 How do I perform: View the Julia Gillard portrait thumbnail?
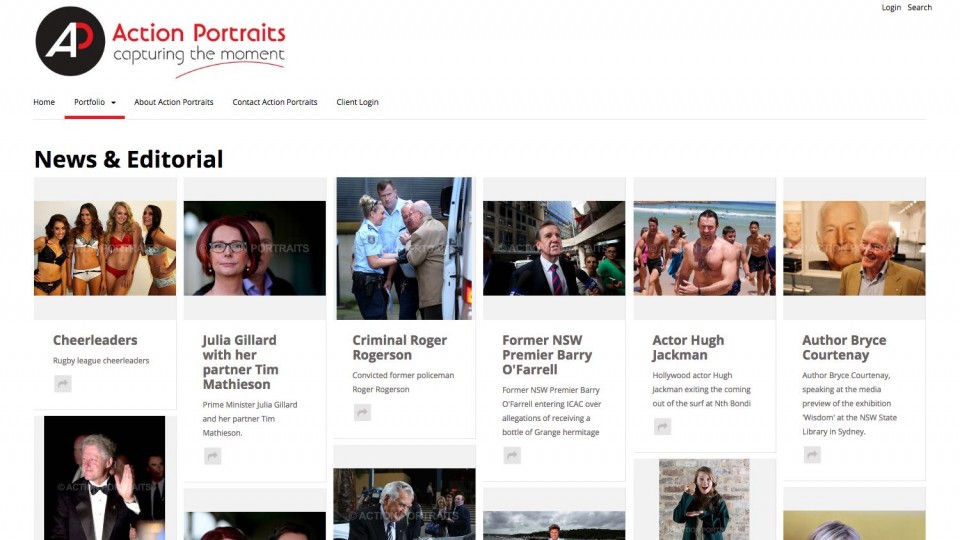pyautogui.click(x=255, y=249)
